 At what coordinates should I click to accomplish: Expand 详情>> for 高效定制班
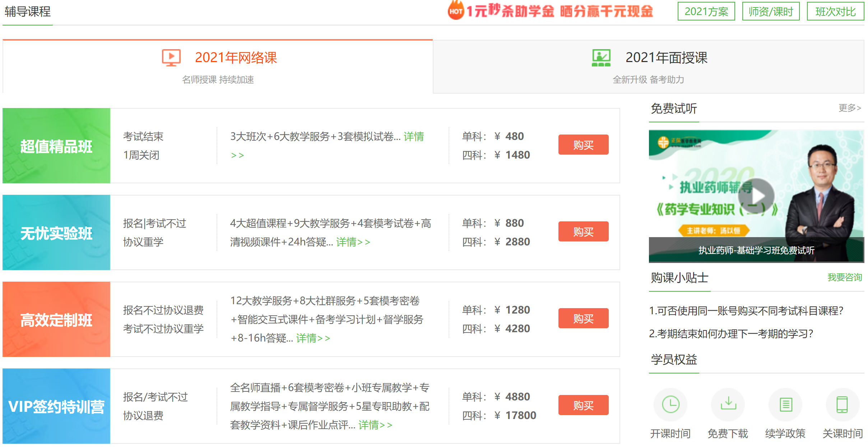(313, 338)
